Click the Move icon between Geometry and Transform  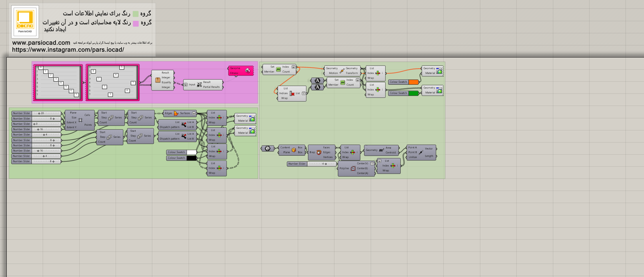[342, 71]
